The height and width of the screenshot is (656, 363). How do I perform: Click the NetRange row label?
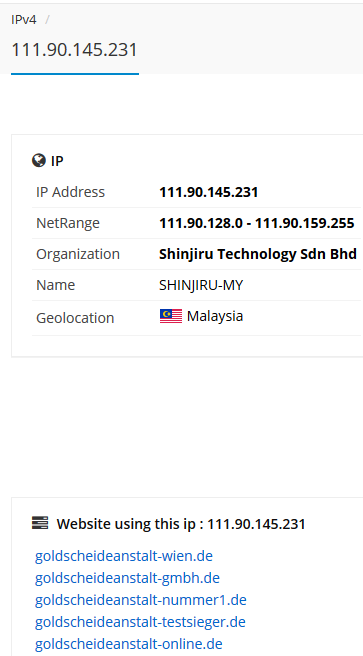tap(68, 223)
